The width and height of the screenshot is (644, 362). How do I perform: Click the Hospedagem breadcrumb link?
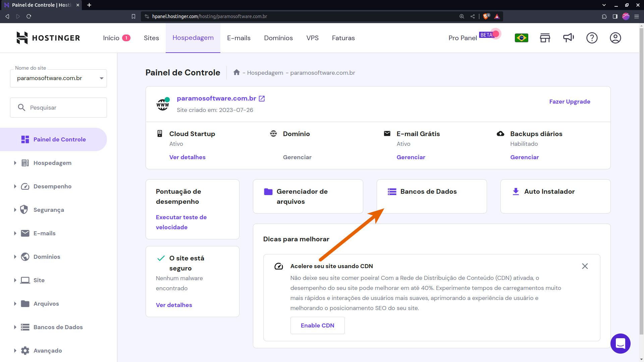265,73
